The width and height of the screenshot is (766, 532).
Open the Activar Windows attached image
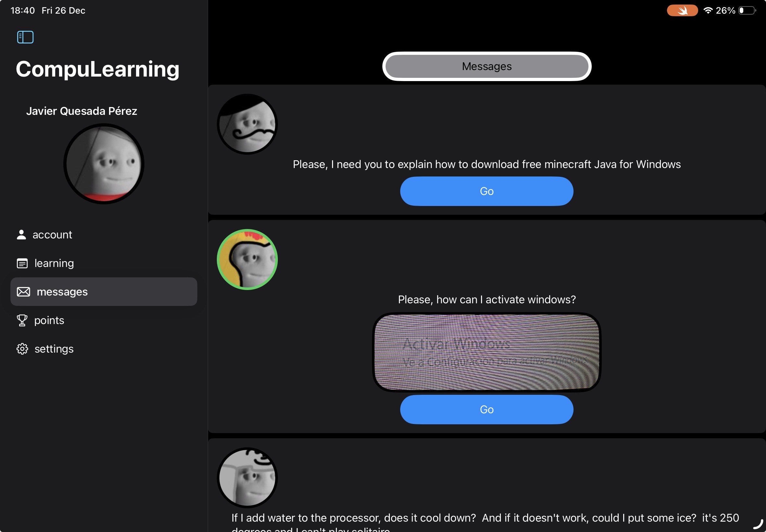[487, 352]
